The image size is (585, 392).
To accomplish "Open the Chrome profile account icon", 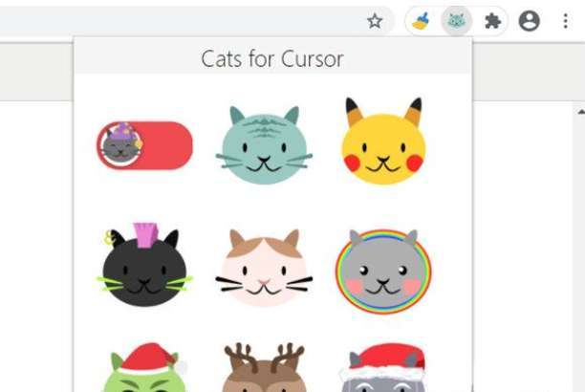I will point(529,21).
